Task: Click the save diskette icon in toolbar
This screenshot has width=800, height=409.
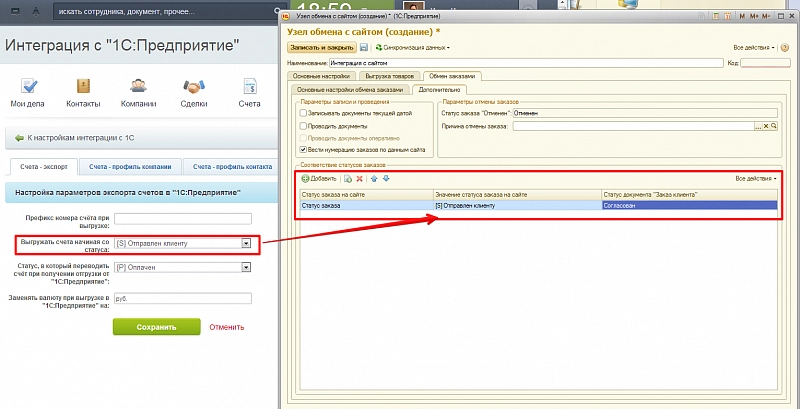Action: (x=364, y=47)
